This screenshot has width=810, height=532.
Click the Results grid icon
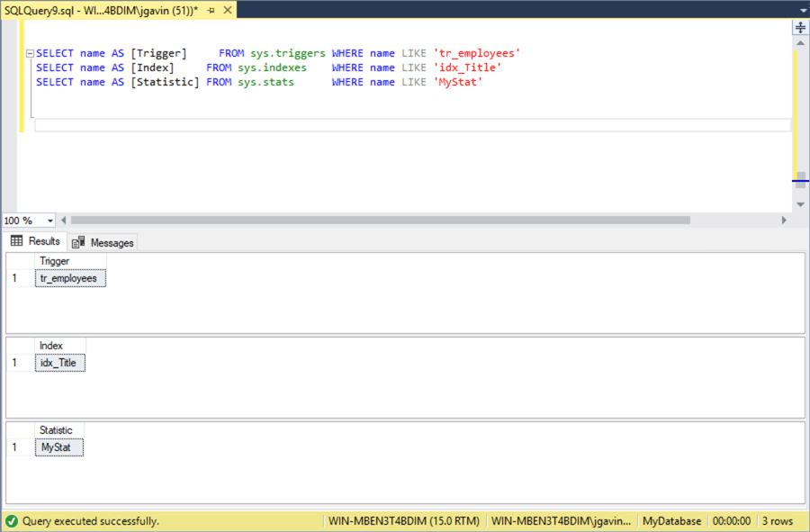(16, 241)
